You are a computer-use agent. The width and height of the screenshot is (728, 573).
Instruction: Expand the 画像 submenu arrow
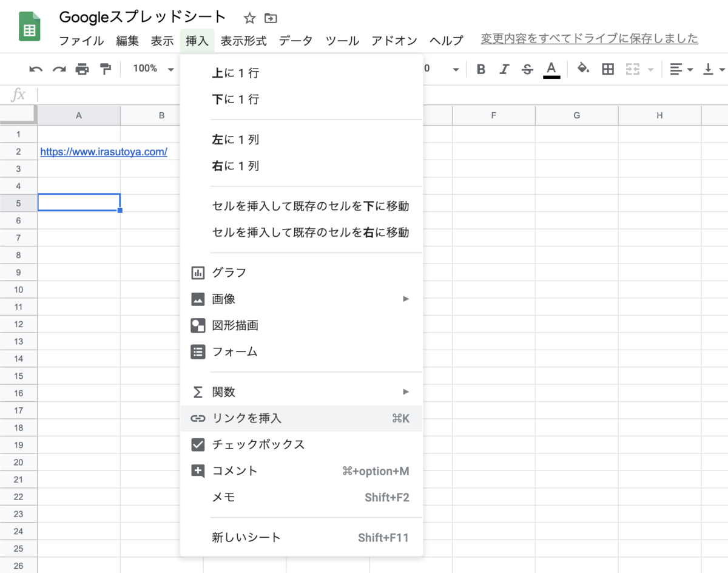(x=406, y=299)
